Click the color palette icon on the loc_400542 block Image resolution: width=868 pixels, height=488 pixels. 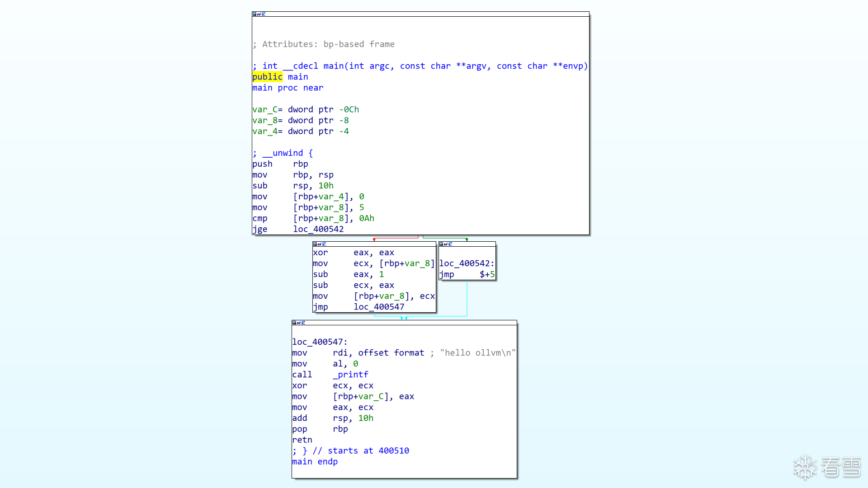pos(441,244)
